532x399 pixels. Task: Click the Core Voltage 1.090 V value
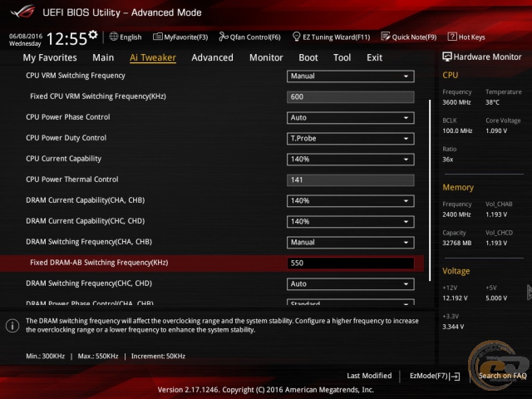coord(496,131)
